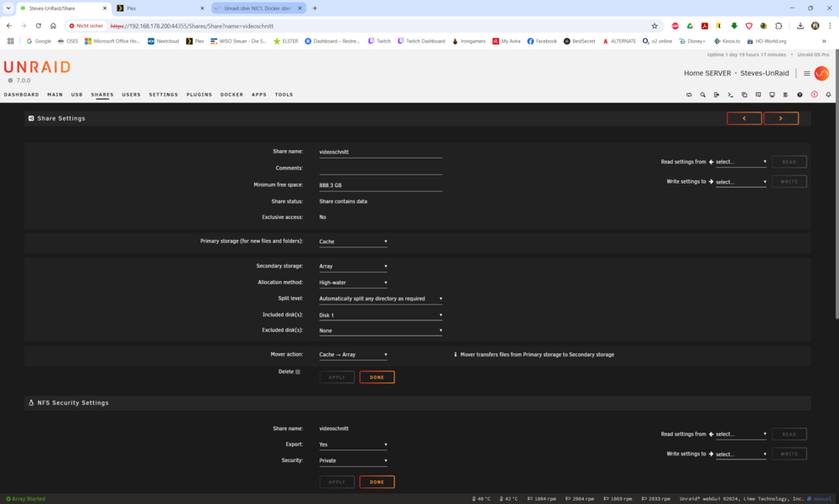Open the Primary storage Cache dropdown
Image resolution: width=839 pixels, height=504 pixels.
(353, 242)
